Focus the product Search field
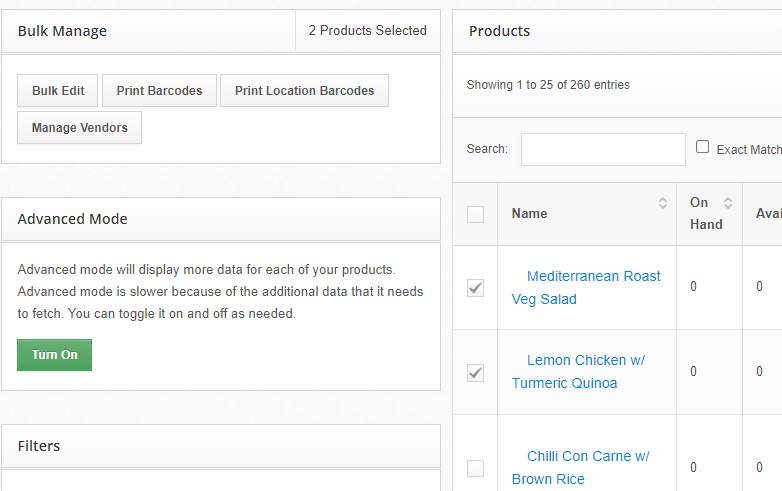 tap(603, 149)
